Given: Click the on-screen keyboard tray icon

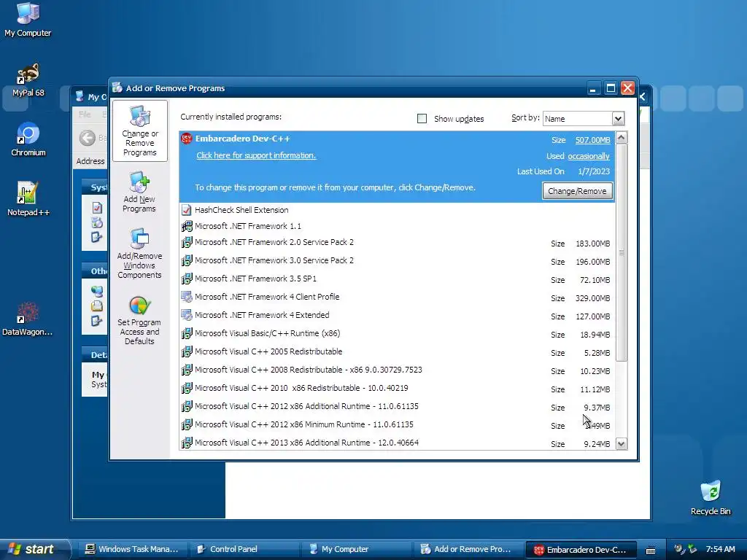Looking at the screenshot, I should pos(650,550).
